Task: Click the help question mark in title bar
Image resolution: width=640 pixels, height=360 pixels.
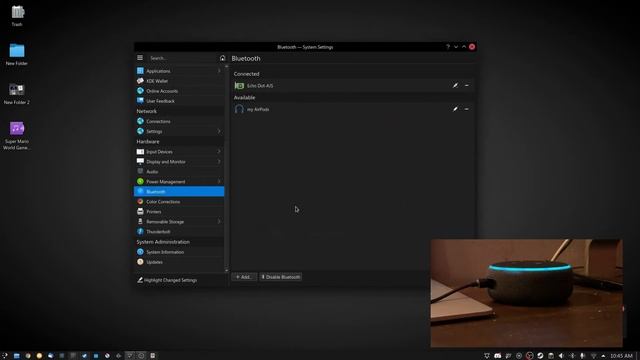Action: point(448,47)
